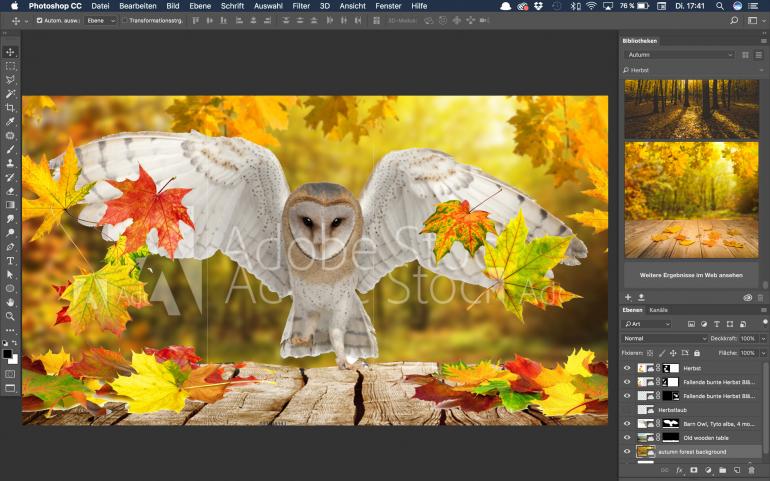Hide the 'Barn Owl, Tyto alba' layer
The height and width of the screenshot is (481, 770).
627,424
